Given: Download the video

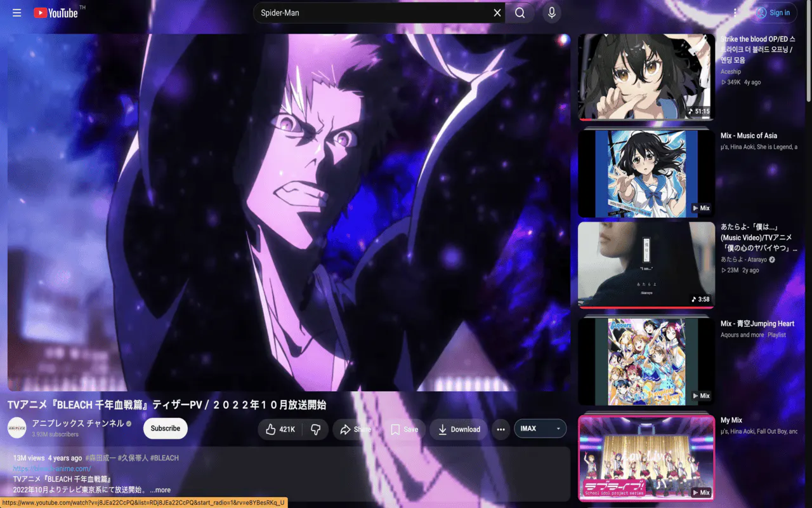Looking at the screenshot, I should click(x=459, y=429).
